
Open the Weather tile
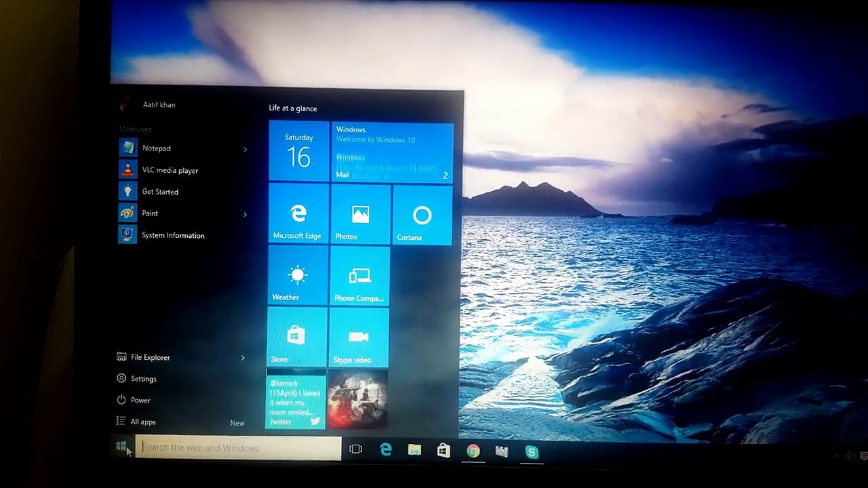coord(297,275)
